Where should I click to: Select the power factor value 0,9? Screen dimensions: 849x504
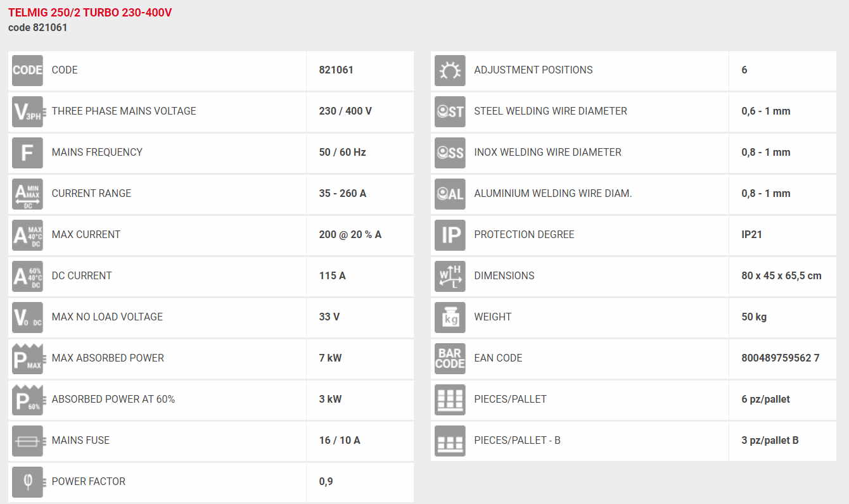pyautogui.click(x=326, y=481)
